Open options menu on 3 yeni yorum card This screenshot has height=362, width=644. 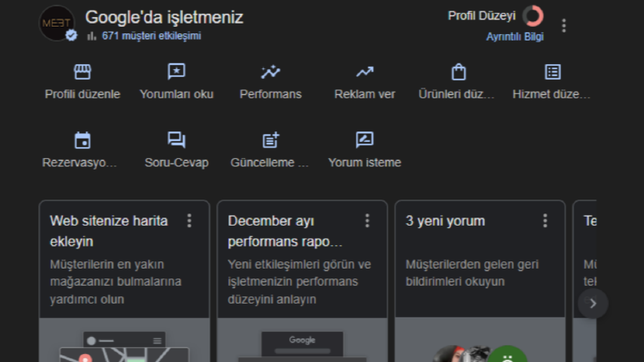[x=545, y=221]
